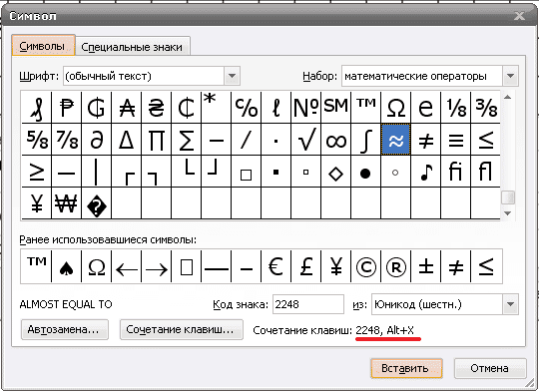Select the Omega Ω symbol in main grid
Viewport: 539px width, 392px height.
[395, 108]
